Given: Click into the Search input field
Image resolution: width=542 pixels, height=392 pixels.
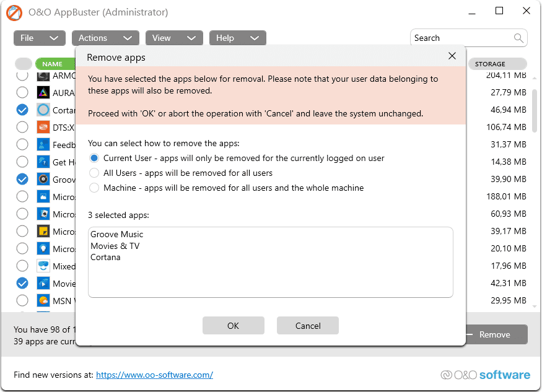Looking at the screenshot, I should [461, 38].
